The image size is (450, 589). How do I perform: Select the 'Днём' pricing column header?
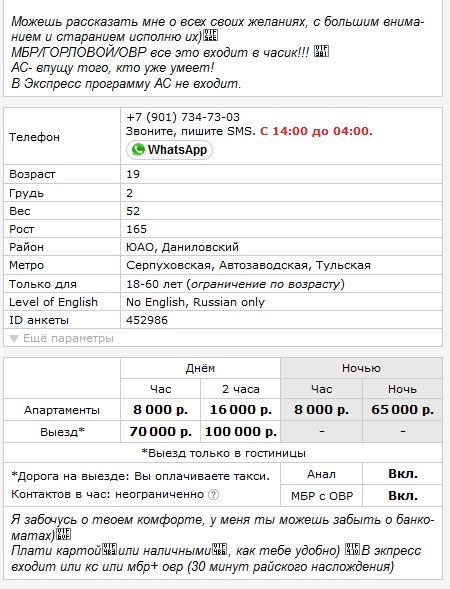point(200,368)
